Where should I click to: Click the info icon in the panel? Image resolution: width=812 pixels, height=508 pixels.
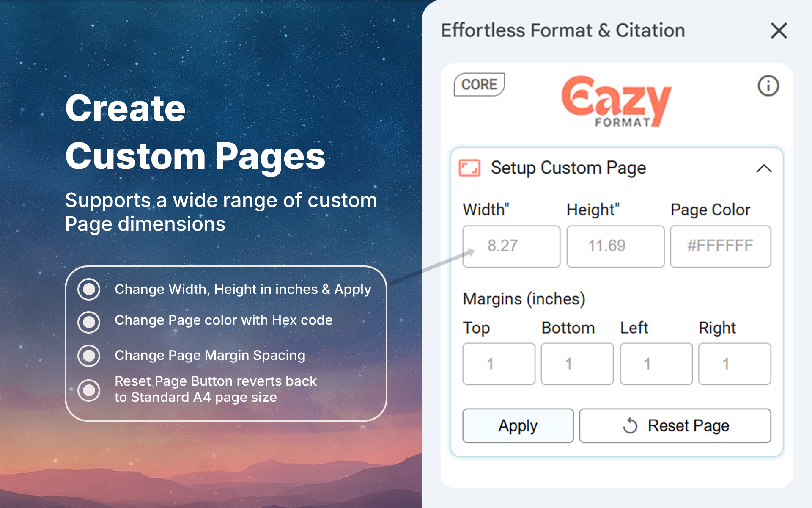(x=768, y=86)
